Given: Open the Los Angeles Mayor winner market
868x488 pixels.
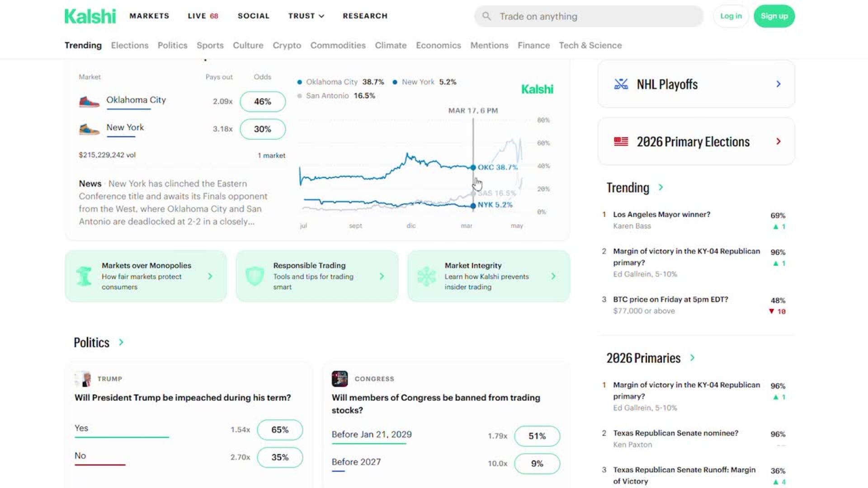Looking at the screenshot, I should tap(661, 214).
